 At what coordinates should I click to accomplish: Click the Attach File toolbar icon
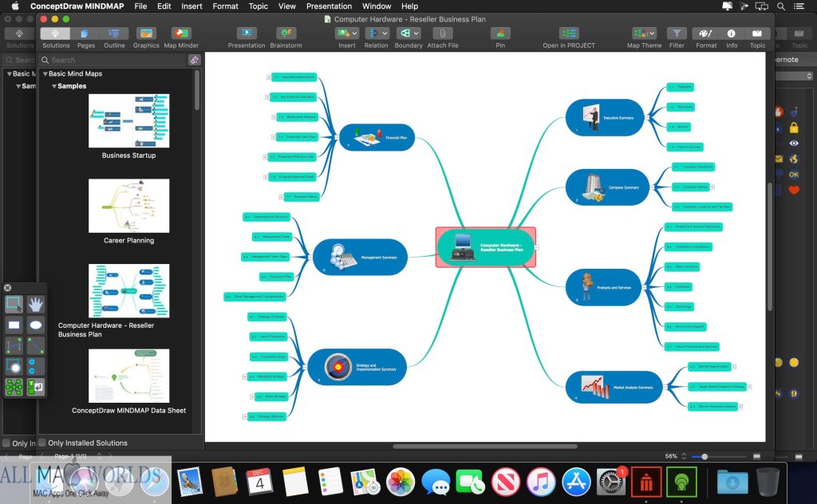point(442,33)
